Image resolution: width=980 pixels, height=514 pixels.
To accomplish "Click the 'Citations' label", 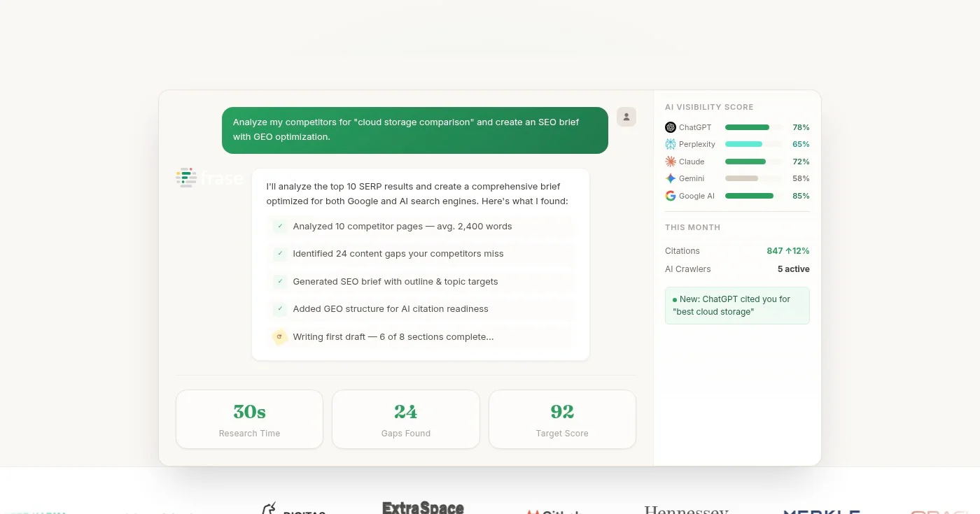I will pyautogui.click(x=682, y=250).
